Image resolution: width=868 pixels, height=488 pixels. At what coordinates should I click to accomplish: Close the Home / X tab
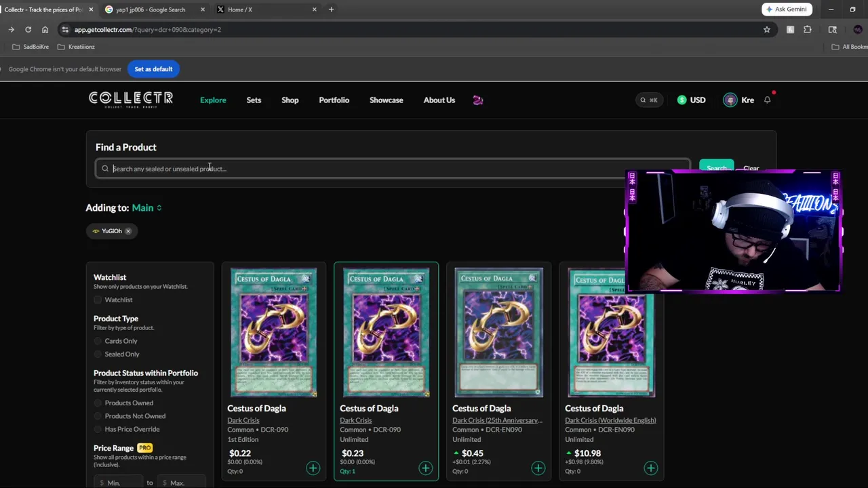point(314,9)
